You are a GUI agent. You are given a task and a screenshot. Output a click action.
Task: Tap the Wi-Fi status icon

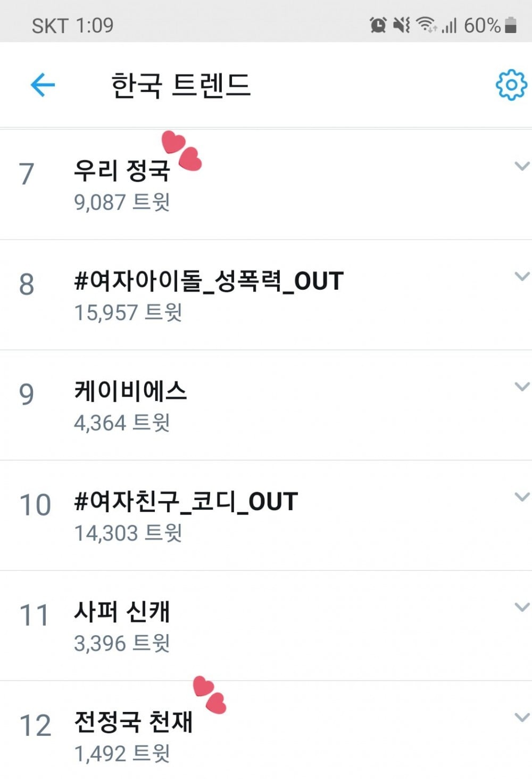click(x=426, y=25)
